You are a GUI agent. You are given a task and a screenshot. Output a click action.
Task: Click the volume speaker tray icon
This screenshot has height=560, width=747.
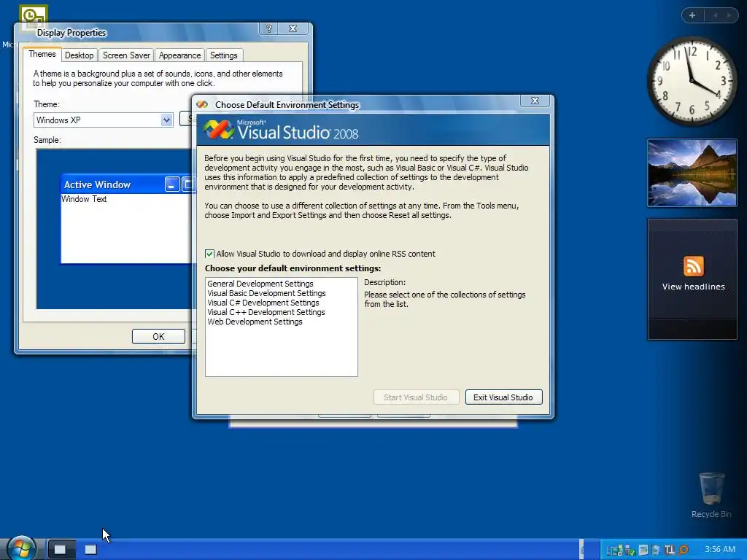click(x=656, y=550)
